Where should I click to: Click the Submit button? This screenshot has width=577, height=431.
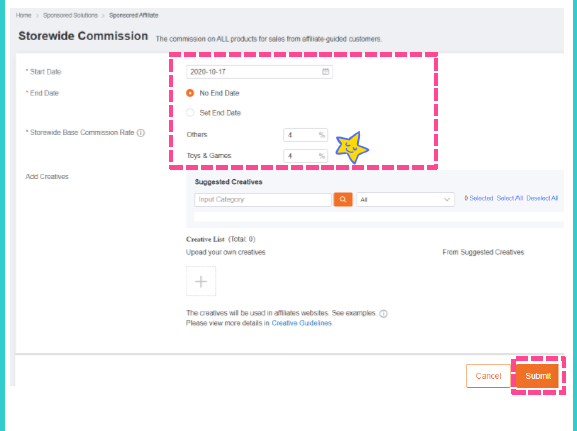tap(538, 376)
